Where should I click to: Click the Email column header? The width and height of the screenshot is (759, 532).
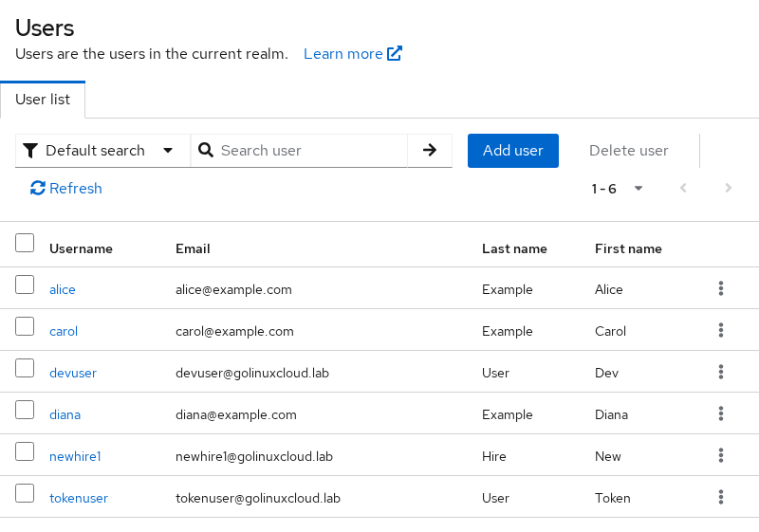click(x=193, y=248)
